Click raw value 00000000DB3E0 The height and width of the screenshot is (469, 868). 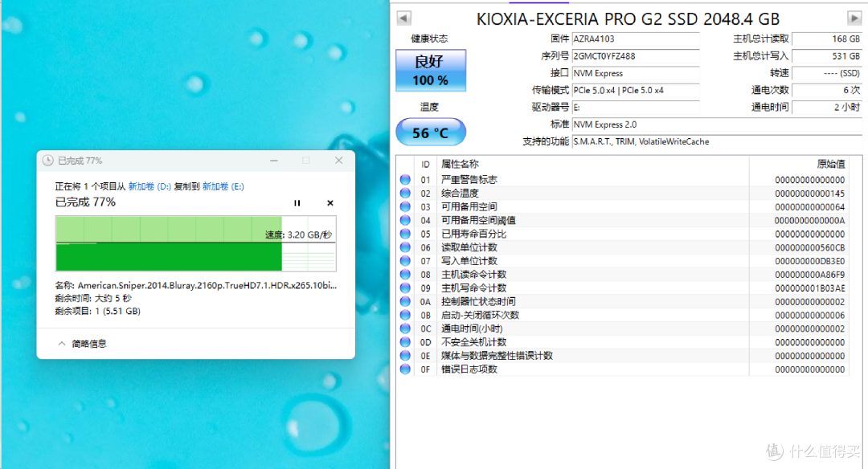point(810,261)
